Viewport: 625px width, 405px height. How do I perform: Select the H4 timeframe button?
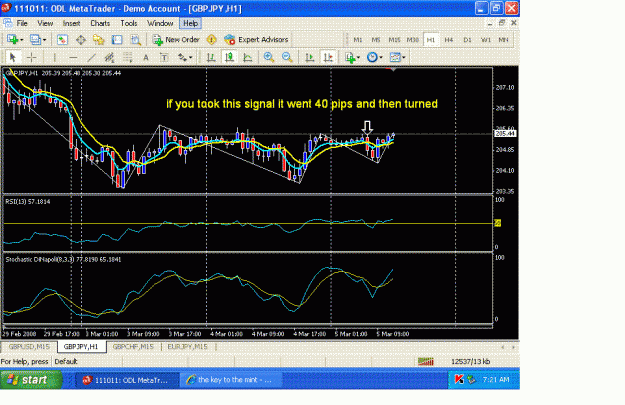449,39
